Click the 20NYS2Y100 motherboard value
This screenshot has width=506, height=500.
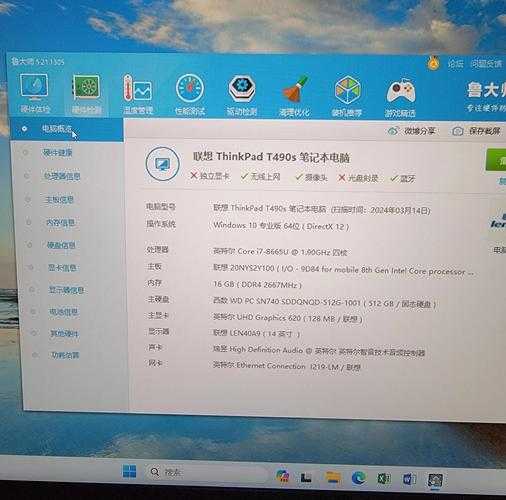343,270
